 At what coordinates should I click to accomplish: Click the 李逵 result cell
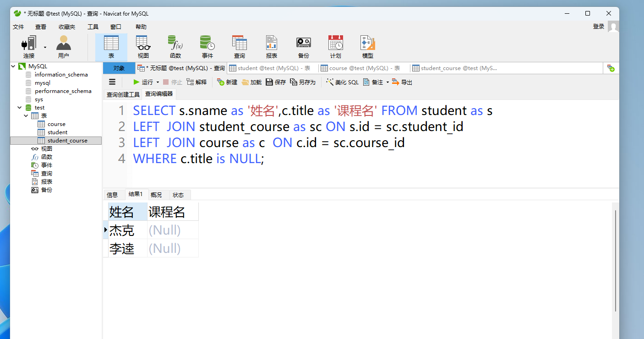coord(128,248)
